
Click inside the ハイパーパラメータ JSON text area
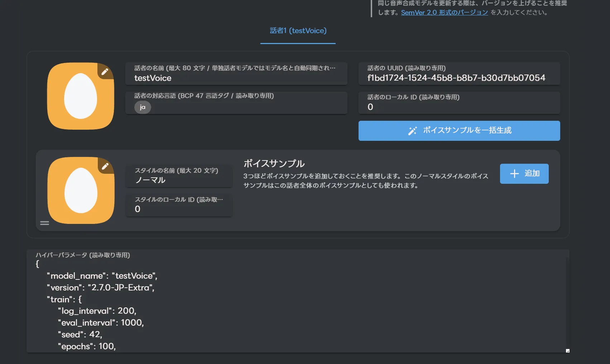pos(297,305)
